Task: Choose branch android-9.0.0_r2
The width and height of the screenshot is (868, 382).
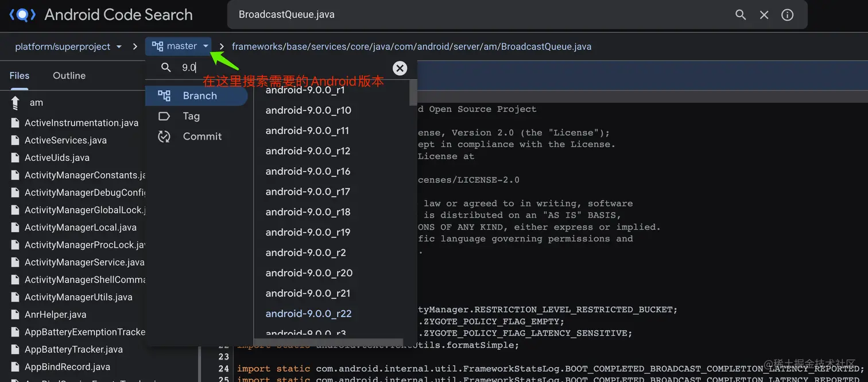Action: 305,253
